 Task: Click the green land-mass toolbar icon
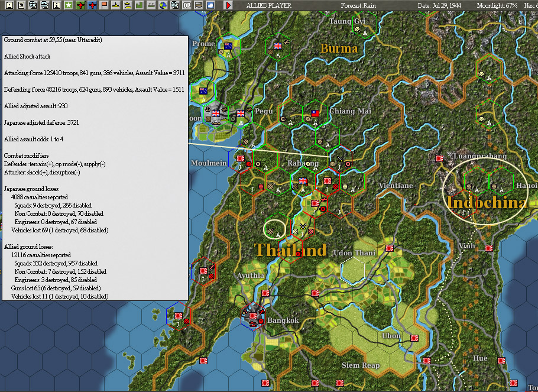point(140,5)
